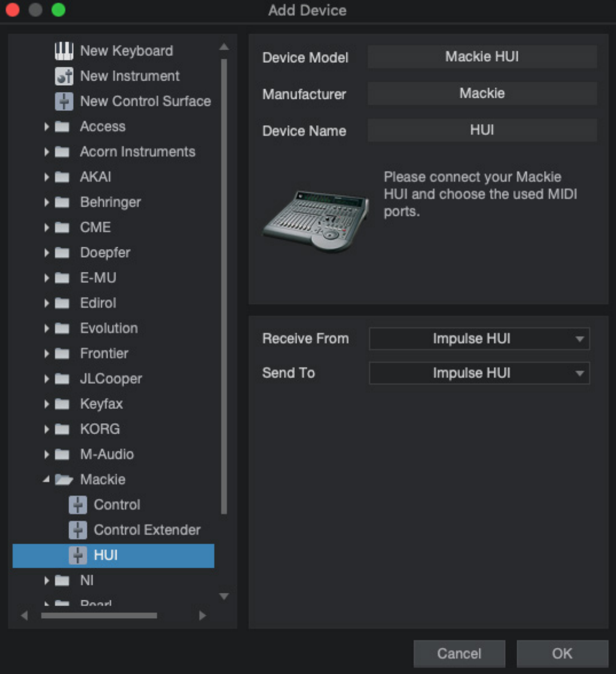Screen dimensions: 616x674
Task: Click the M-Audio folder icon
Action: tap(62, 455)
